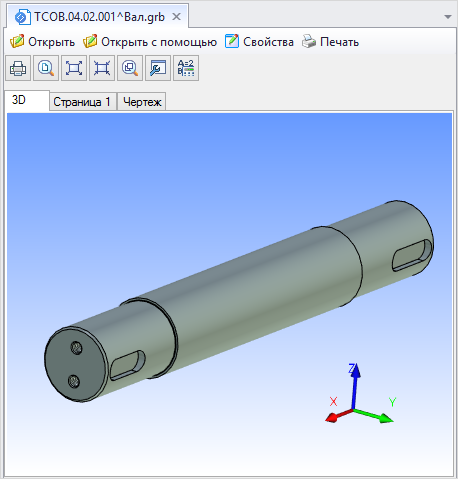Viewport: 458px width, 479px height.
Task: Close the TCOB.04.02.001^Вал.grb file tab
Action: (176, 16)
